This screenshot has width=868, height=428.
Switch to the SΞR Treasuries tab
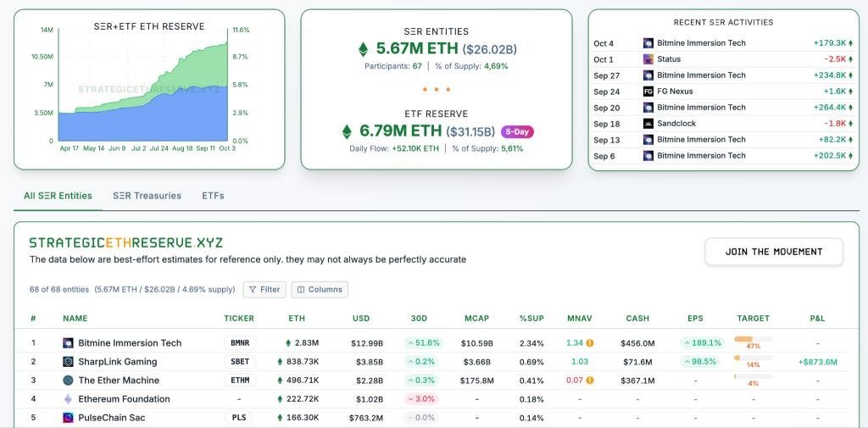click(147, 196)
